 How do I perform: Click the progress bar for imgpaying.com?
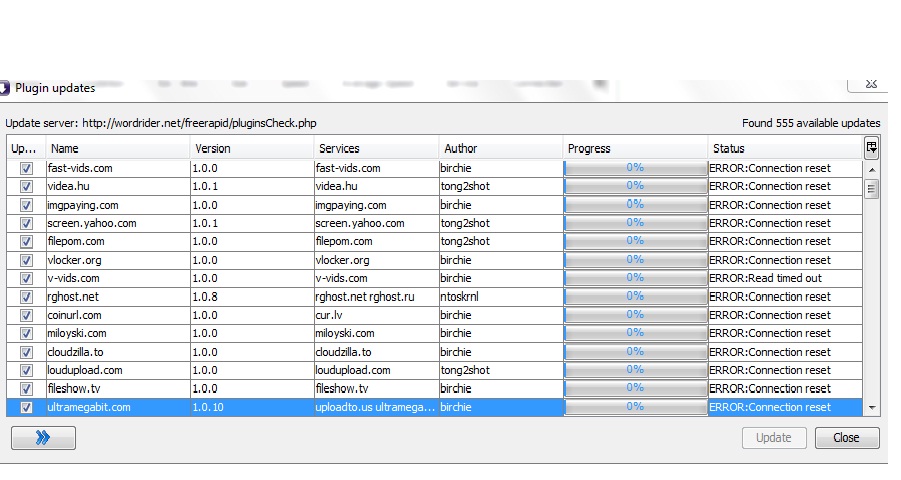click(635, 205)
